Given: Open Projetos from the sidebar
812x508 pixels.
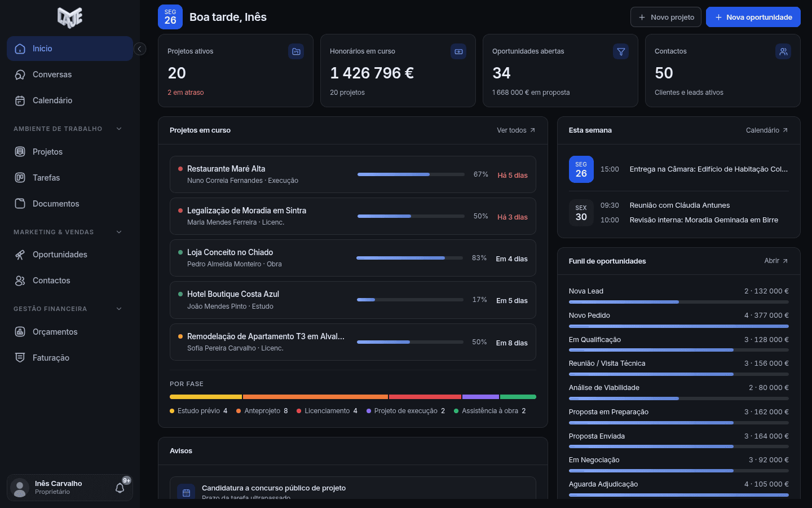Looking at the screenshot, I should click(70, 152).
